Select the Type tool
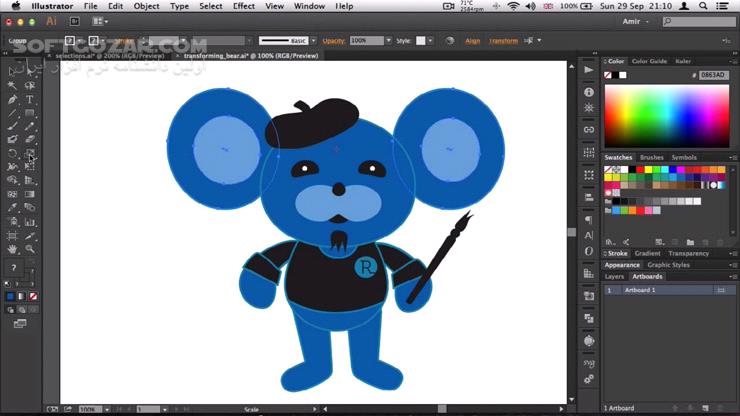Viewport: 740px width, 416px height. [x=29, y=100]
